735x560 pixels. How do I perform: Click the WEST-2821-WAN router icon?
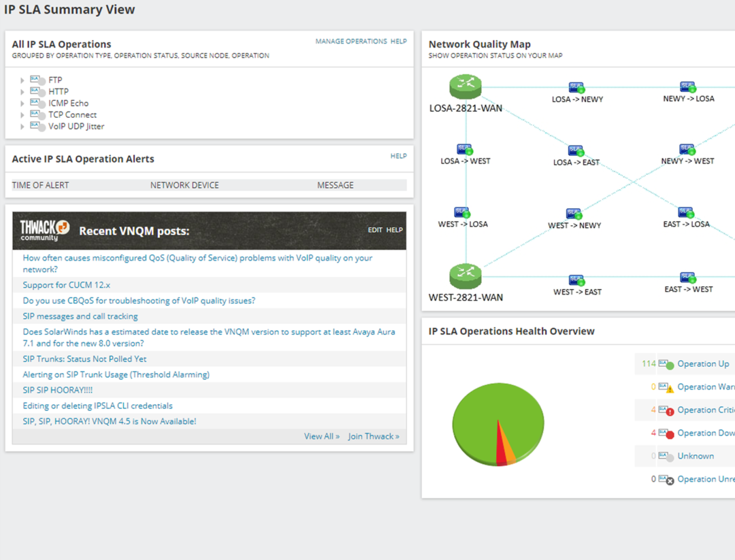[x=465, y=276]
